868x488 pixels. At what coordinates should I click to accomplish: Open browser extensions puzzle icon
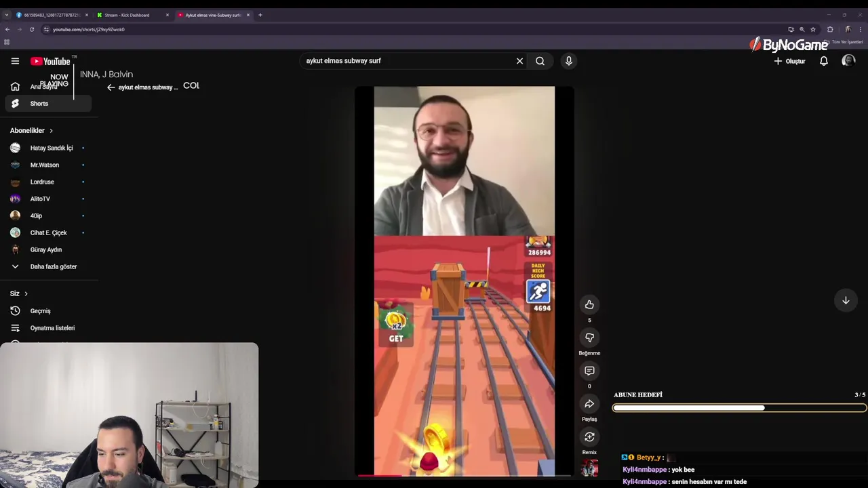pos(830,29)
